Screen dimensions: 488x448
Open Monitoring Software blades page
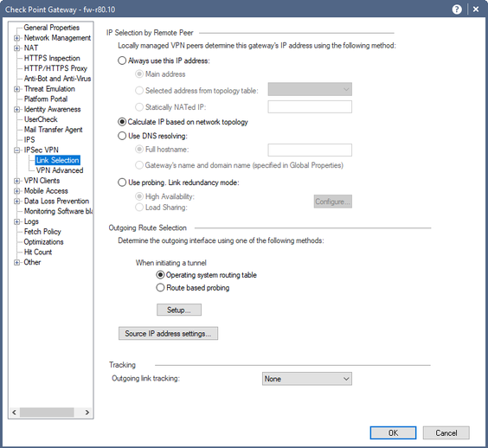pyautogui.click(x=58, y=211)
